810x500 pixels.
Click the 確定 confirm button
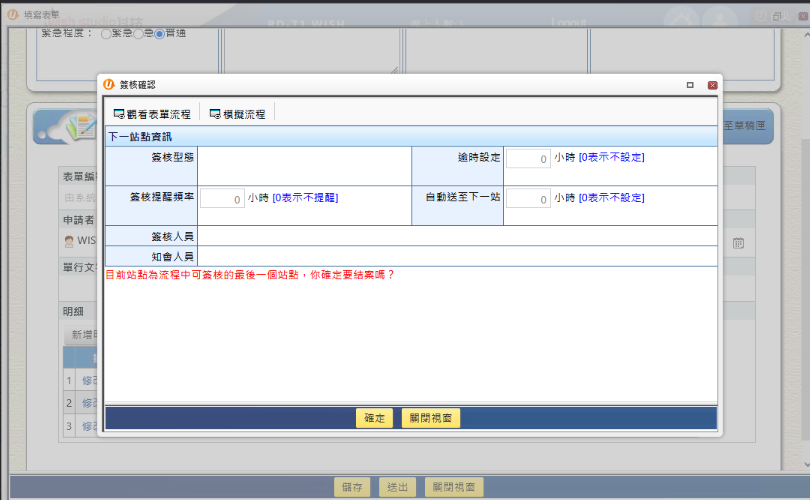375,418
